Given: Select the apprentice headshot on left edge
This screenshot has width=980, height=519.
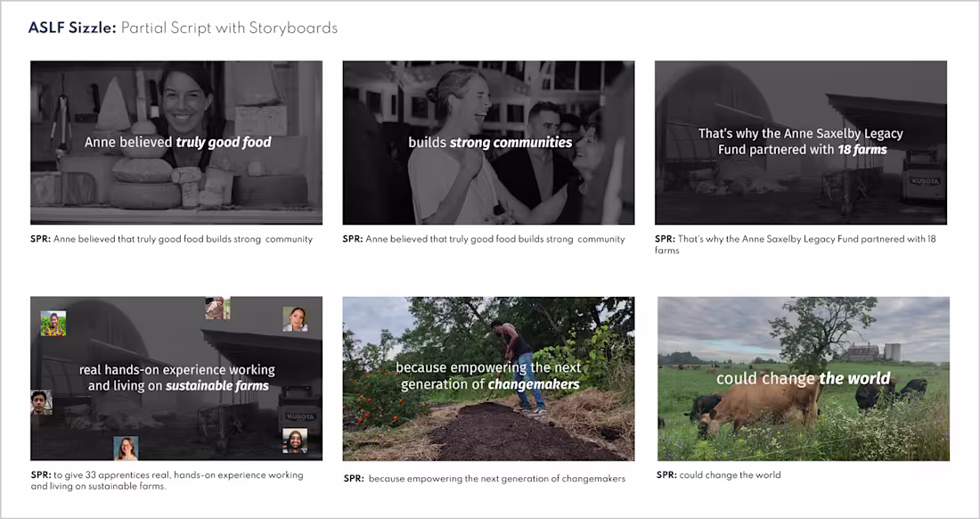Looking at the screenshot, I should [x=41, y=402].
